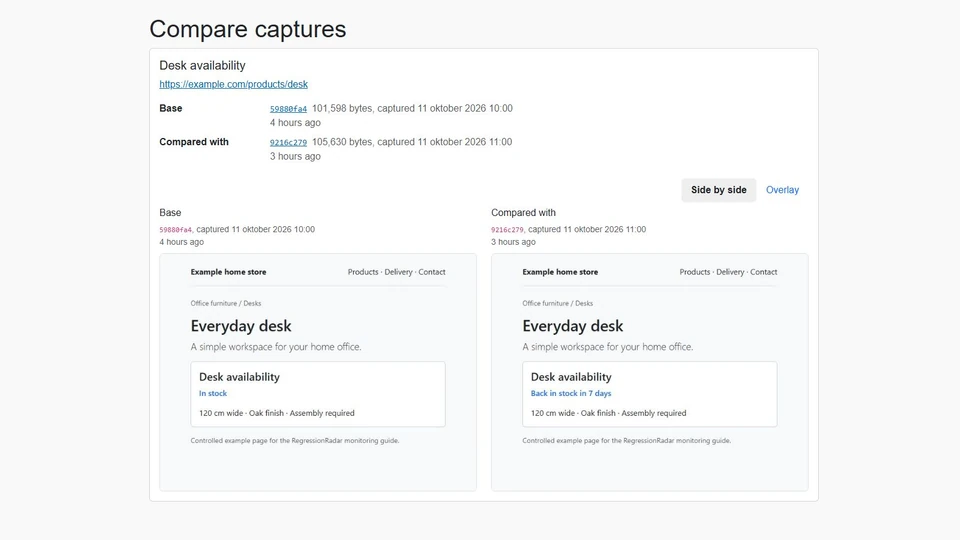Screen dimensions: 960x540
Task: Click 'Everyday desk' heading in the base capture
Action: point(241,326)
